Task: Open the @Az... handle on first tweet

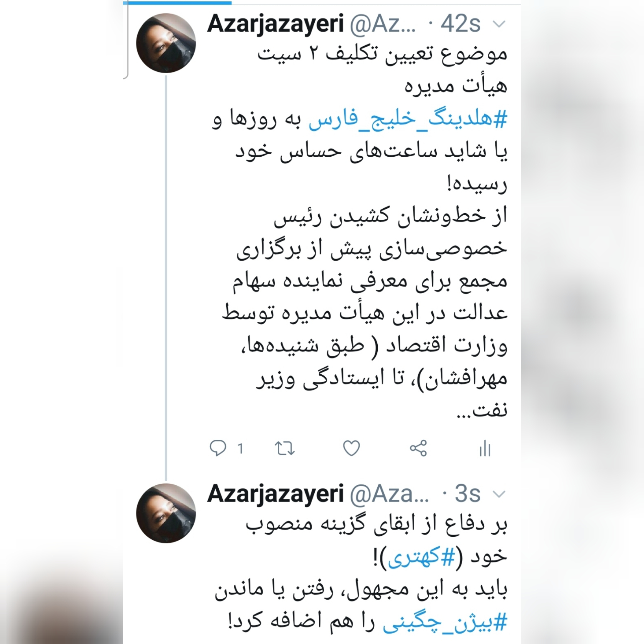Action: (383, 24)
